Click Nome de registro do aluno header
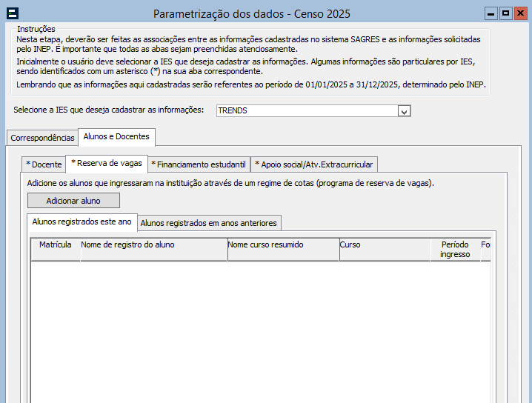Viewport: 532px width, 403px height. point(153,250)
